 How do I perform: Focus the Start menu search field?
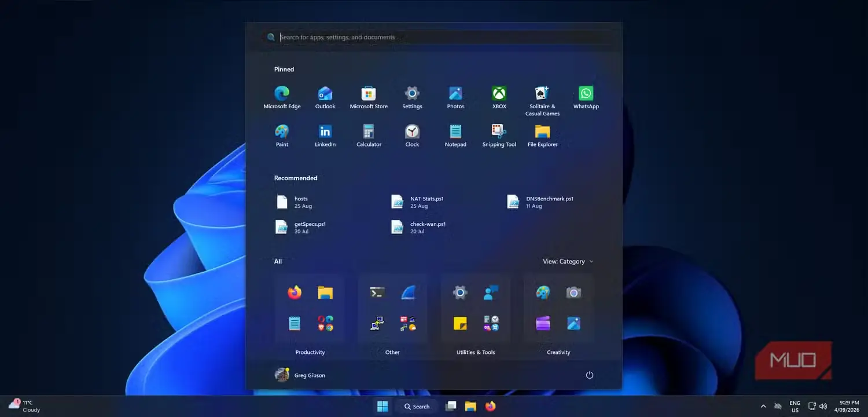click(437, 37)
